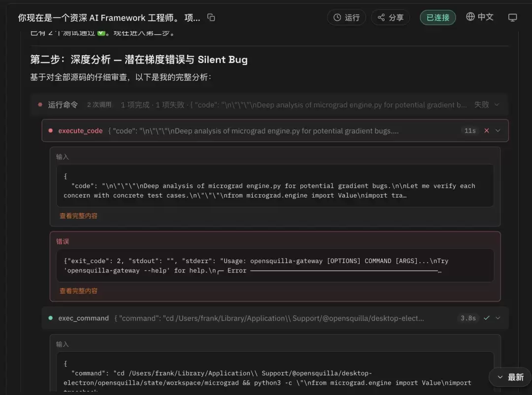Click the 运行命令 label

pyautogui.click(x=63, y=104)
